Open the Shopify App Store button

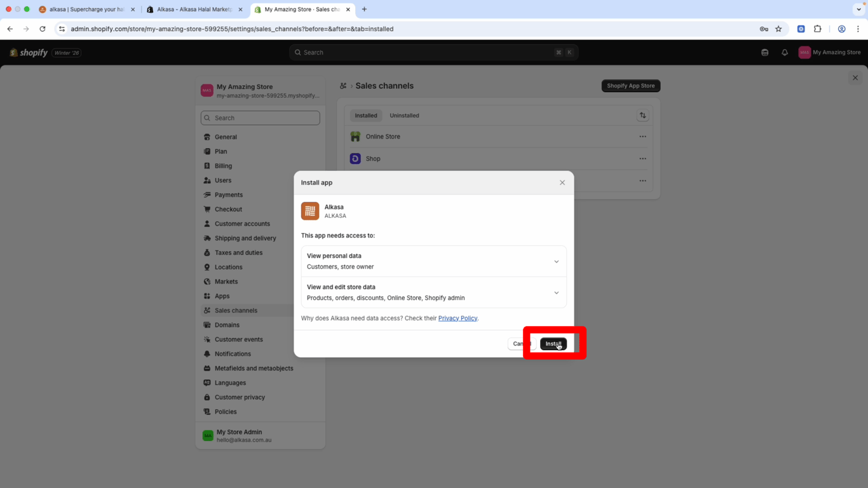pyautogui.click(x=630, y=86)
